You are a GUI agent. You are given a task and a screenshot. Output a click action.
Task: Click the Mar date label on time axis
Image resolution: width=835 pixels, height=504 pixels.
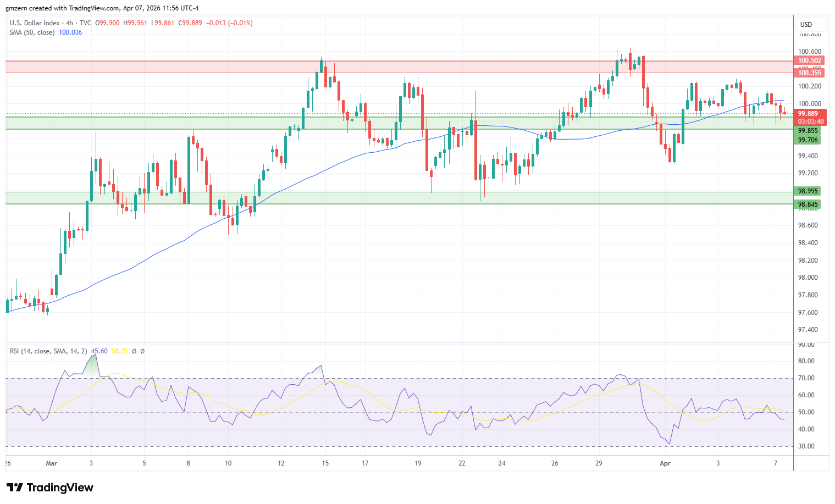click(52, 463)
